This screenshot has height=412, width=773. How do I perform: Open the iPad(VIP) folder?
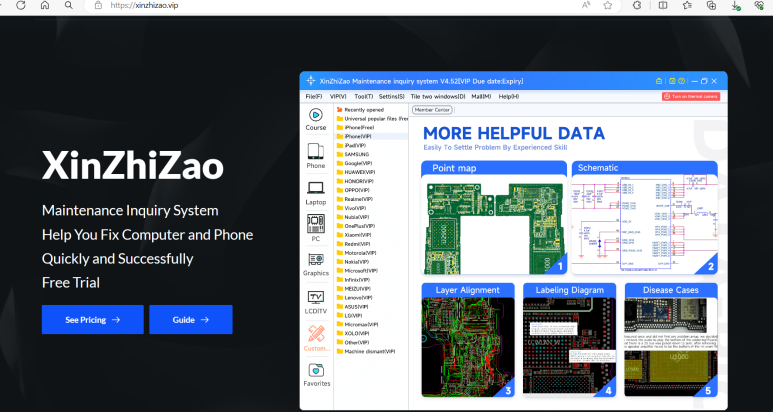coord(351,145)
